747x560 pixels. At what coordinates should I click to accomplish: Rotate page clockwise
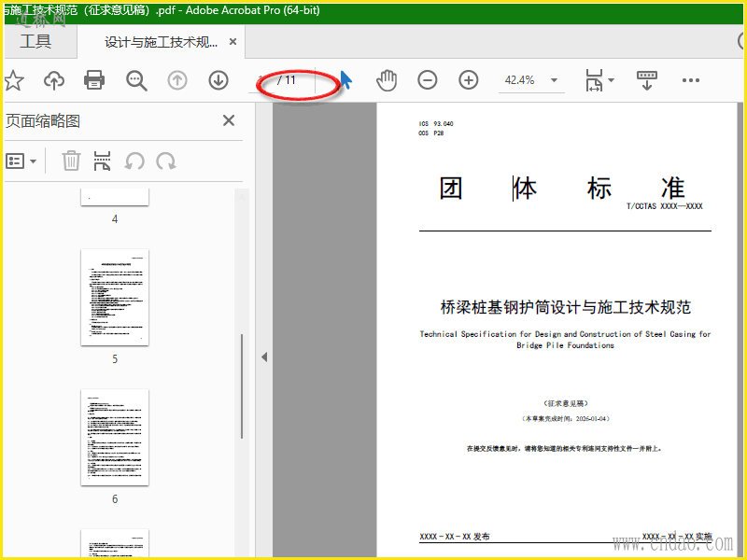tap(166, 161)
